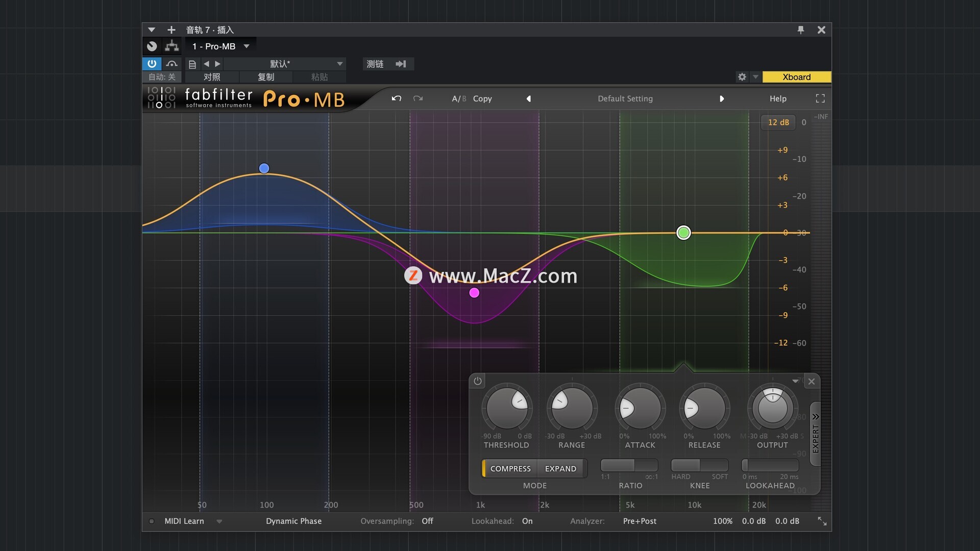This screenshot has width=980, height=551.
Task: Toggle full screen mode icon
Action: click(x=820, y=98)
